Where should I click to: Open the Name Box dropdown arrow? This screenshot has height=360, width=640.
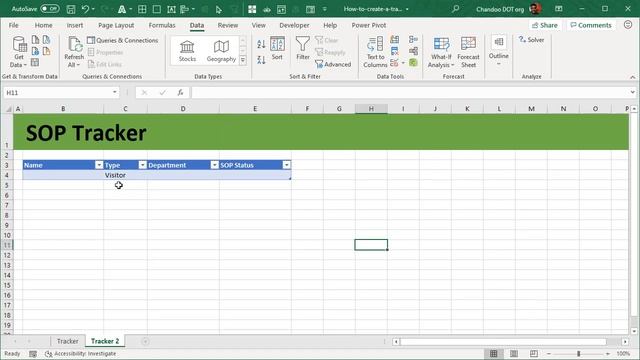pyautogui.click(x=115, y=93)
